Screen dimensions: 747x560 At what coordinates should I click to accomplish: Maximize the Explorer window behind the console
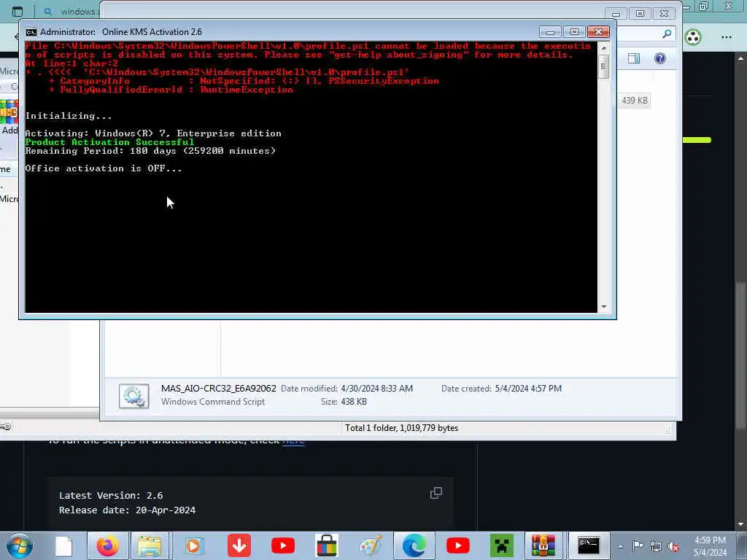640,14
